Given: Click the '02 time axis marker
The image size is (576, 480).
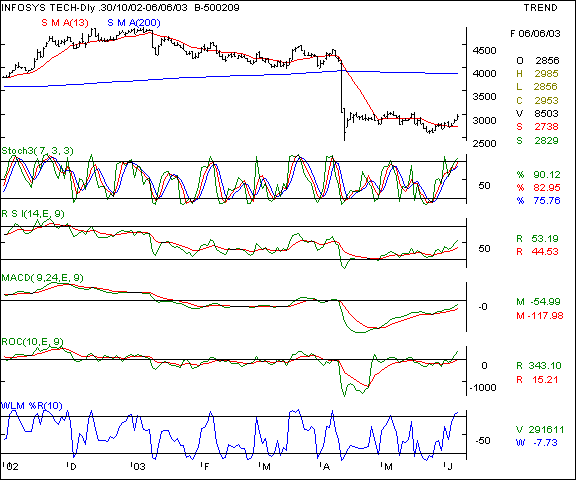Looking at the screenshot, I should pyautogui.click(x=10, y=467).
